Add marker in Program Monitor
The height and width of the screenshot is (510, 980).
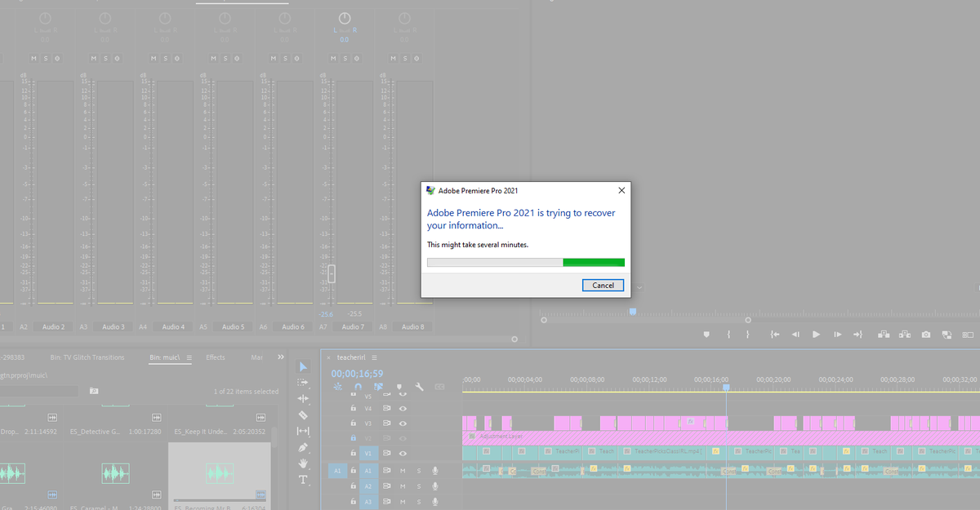click(706, 335)
